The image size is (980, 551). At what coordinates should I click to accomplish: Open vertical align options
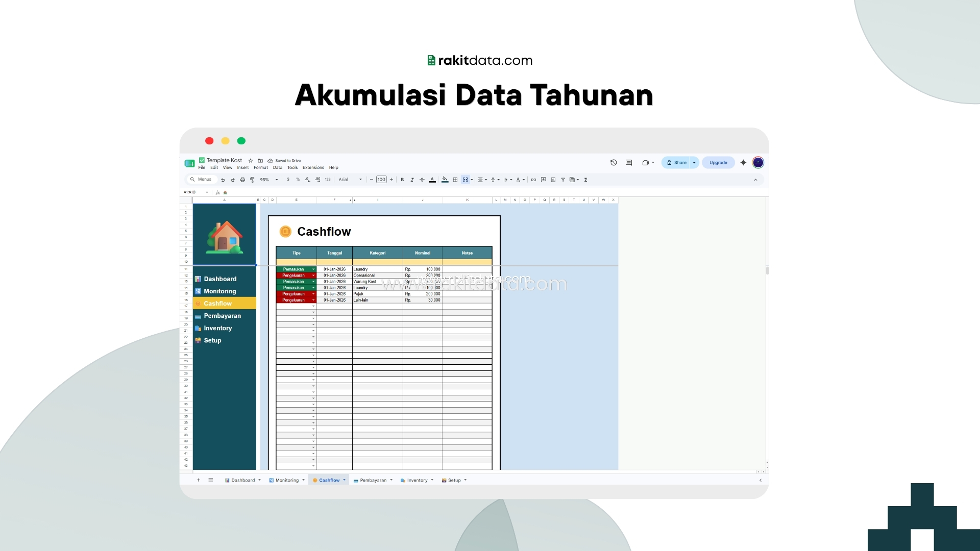coord(495,180)
